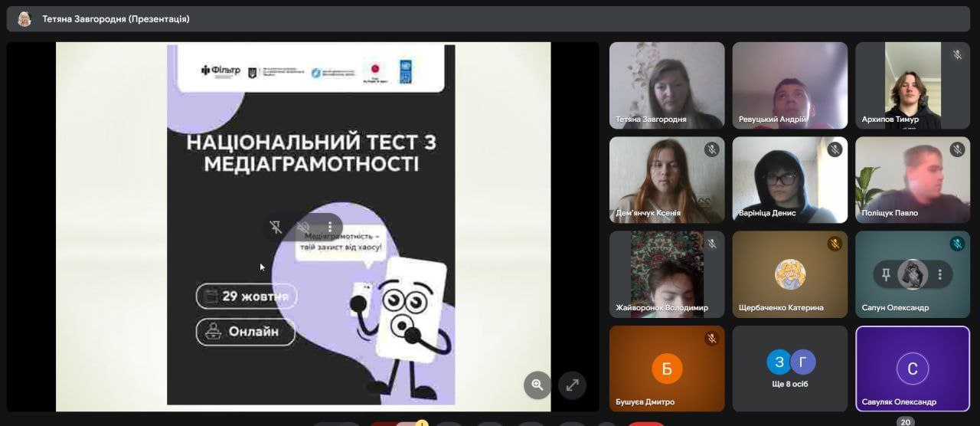Viewport: 980px width, 426px height.
Task: Select Ревуцький Андрій's video tile
Action: (789, 84)
